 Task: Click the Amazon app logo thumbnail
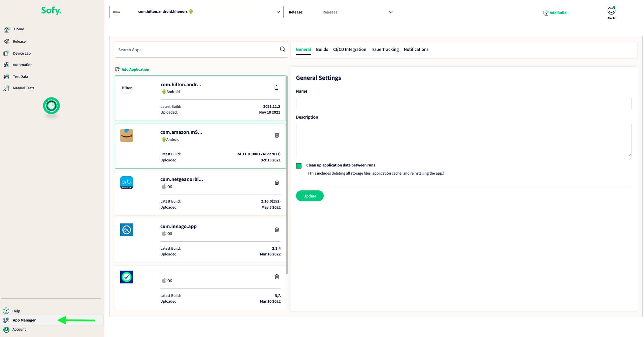pyautogui.click(x=127, y=135)
